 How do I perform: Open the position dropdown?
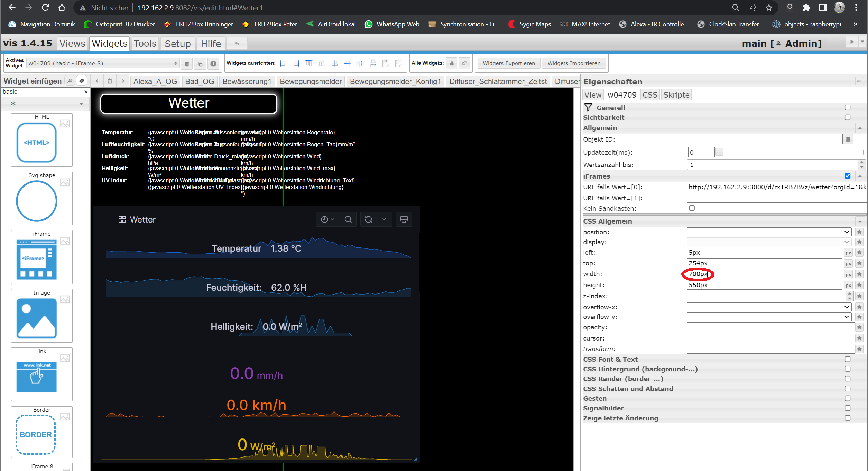pos(768,232)
